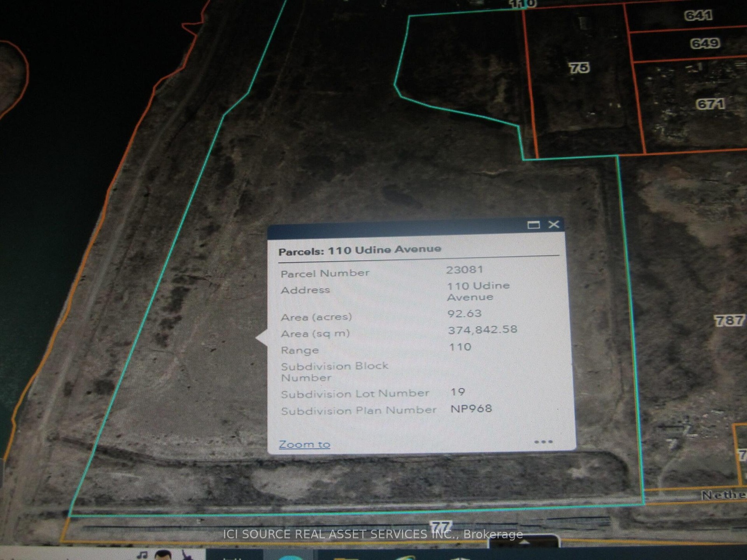Close the parcel information popup
The image size is (747, 560).
click(x=554, y=224)
